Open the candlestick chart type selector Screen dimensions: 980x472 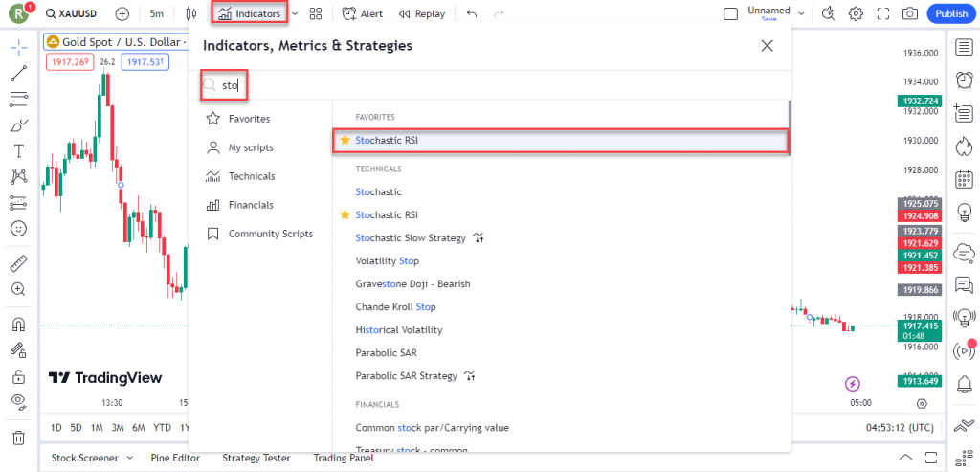point(191,13)
